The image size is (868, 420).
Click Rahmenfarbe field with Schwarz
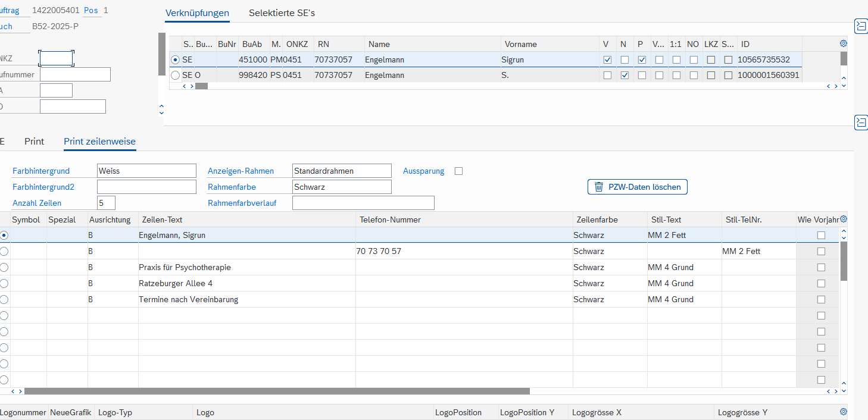[x=342, y=187]
